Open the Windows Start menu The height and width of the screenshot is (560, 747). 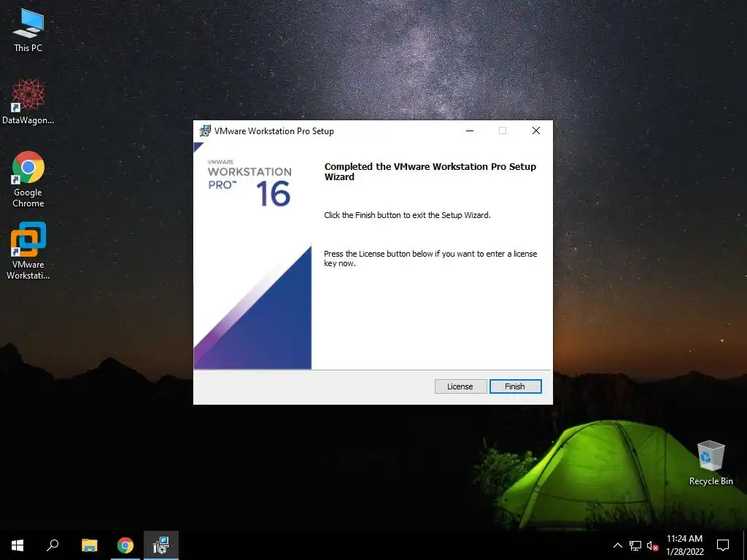[x=18, y=545]
